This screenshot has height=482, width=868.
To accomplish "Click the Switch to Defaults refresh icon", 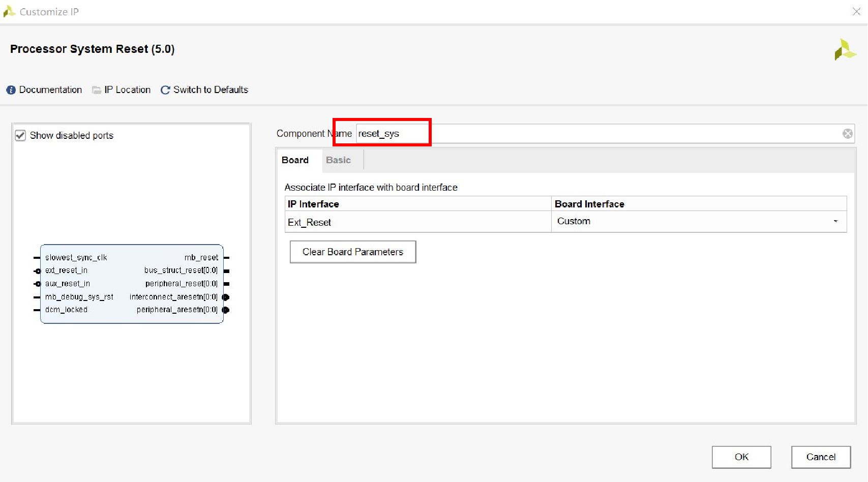I will [x=165, y=90].
